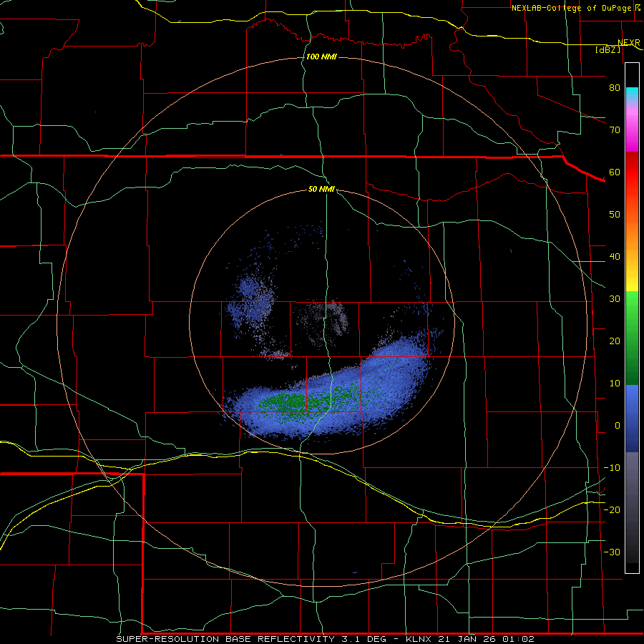
Task: Click the -20 value on the dBZ scale
Action: pos(612,509)
